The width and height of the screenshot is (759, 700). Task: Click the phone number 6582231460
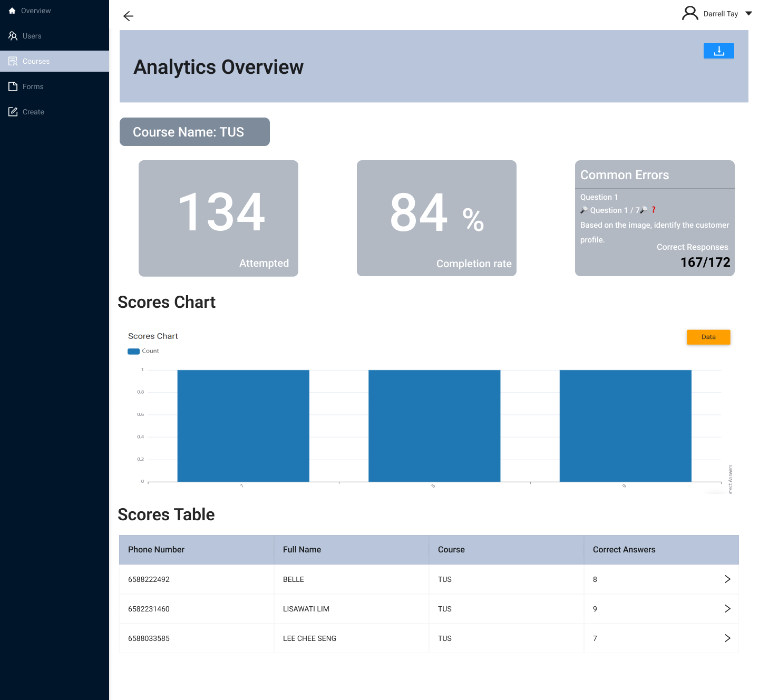tap(149, 609)
